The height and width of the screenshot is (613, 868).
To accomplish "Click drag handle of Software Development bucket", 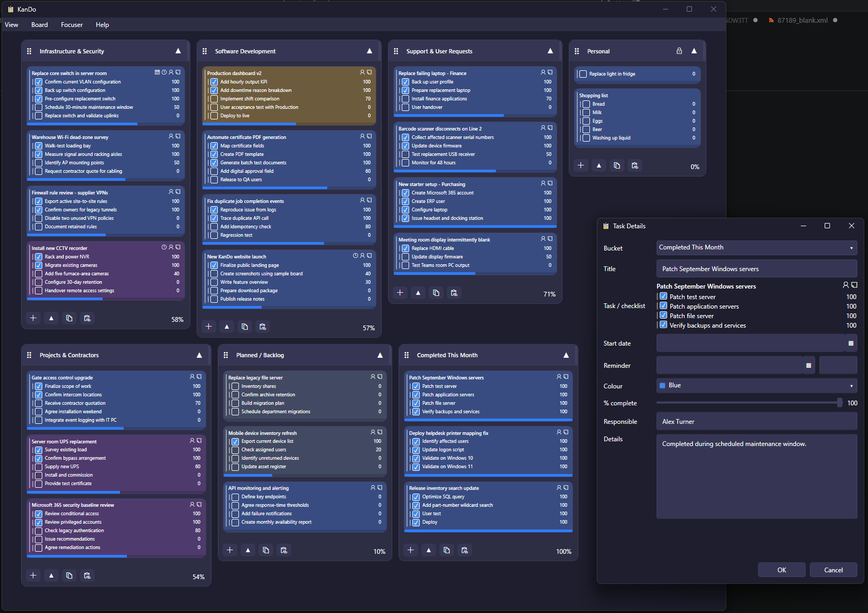I will [x=205, y=51].
